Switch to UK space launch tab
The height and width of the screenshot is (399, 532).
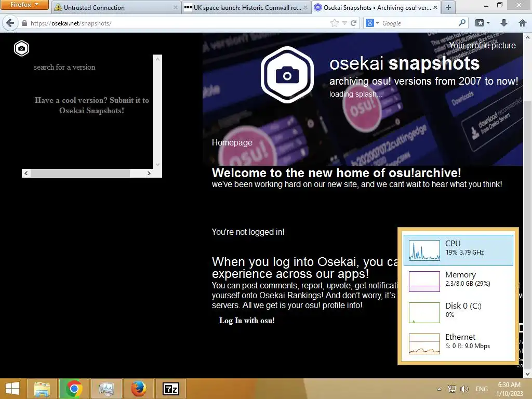(x=246, y=7)
